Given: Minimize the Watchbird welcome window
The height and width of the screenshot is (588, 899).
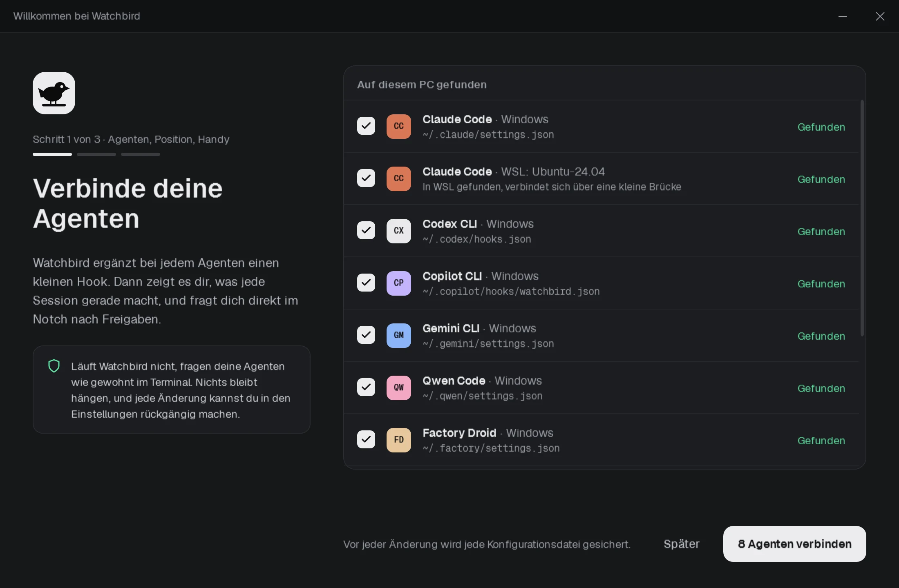Looking at the screenshot, I should pos(843,16).
